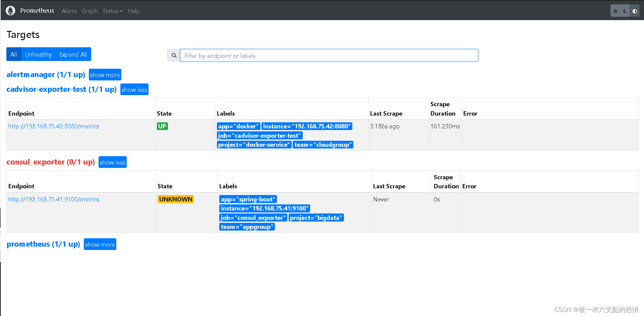
Task: Click the Prometheus flame logo icon
Action: pos(10,11)
